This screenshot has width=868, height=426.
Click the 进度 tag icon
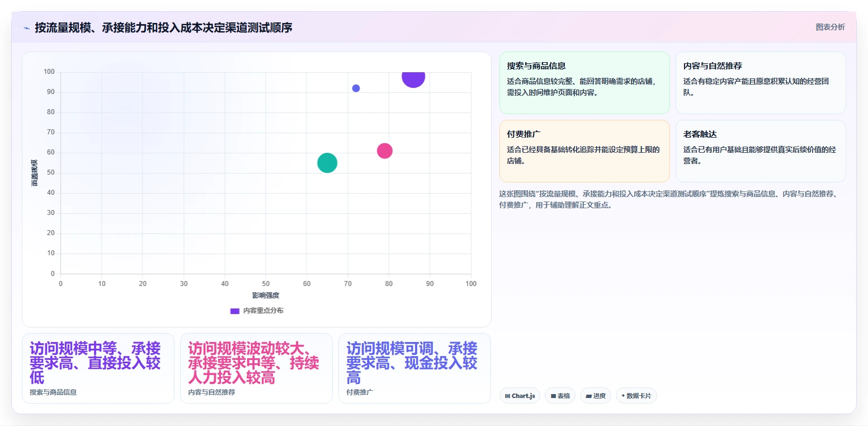click(589, 396)
